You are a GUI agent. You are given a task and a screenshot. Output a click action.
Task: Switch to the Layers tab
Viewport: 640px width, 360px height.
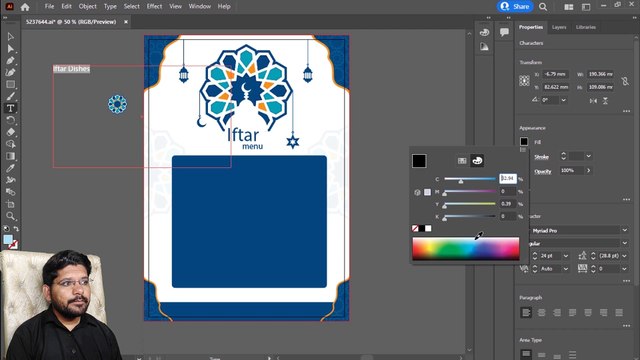click(559, 27)
